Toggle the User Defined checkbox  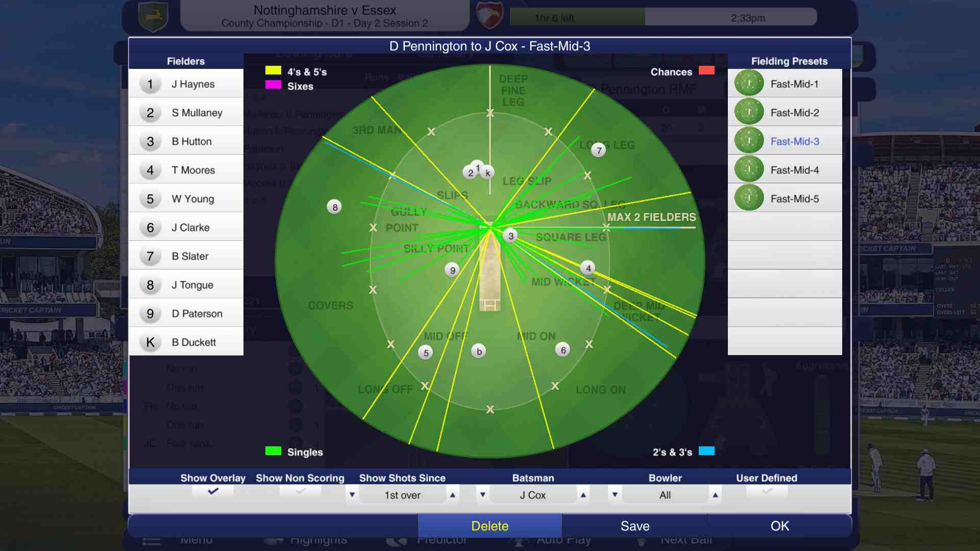(767, 491)
